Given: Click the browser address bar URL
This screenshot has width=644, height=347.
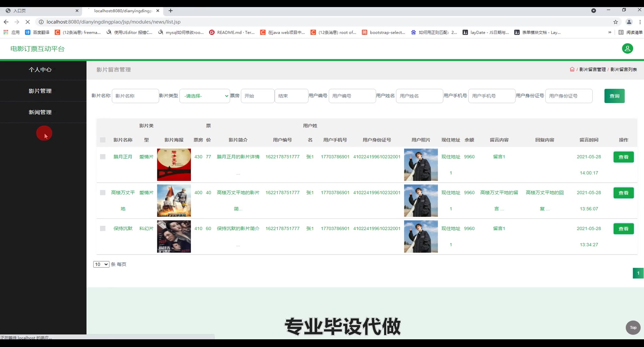Looking at the screenshot, I should pyautogui.click(x=114, y=22).
